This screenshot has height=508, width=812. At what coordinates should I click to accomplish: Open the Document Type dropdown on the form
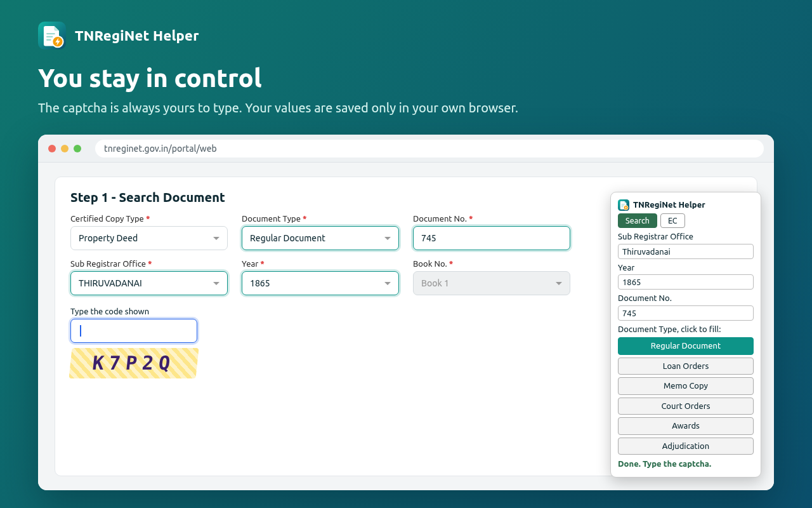[320, 238]
